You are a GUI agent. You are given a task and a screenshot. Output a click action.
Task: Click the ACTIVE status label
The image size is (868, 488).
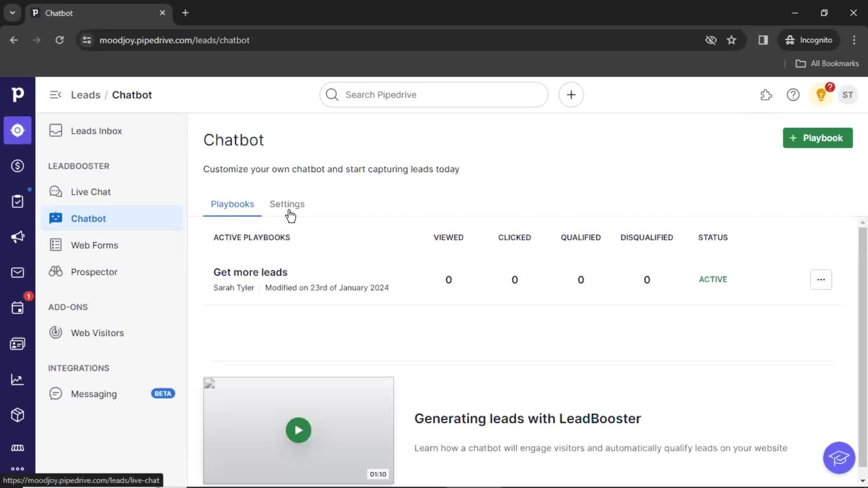point(713,279)
